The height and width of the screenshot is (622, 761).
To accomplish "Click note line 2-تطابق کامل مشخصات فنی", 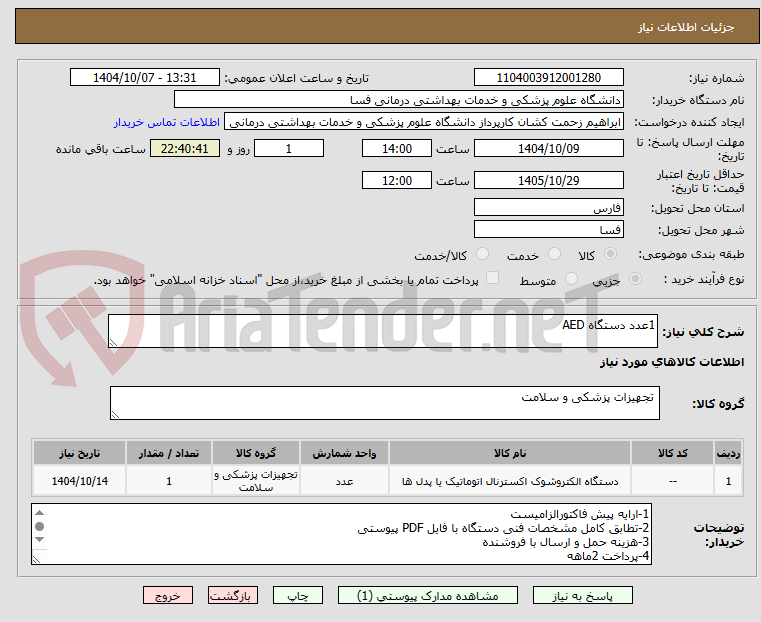I will click(x=503, y=528).
